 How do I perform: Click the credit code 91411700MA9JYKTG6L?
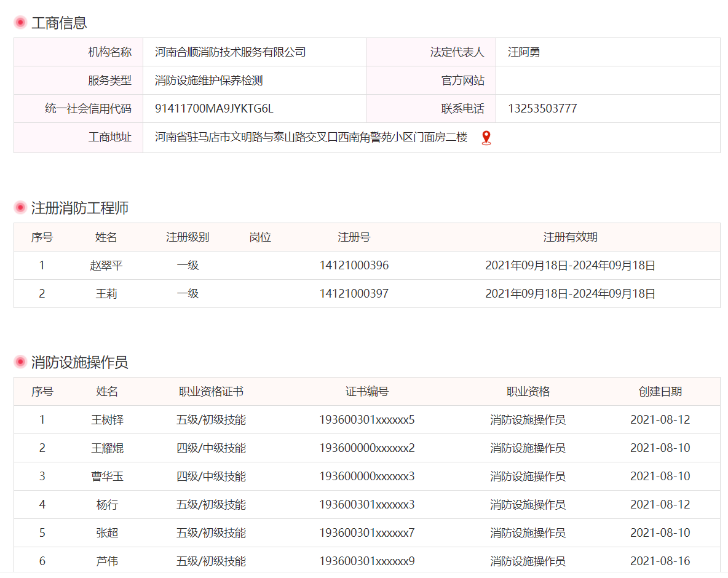(x=214, y=109)
